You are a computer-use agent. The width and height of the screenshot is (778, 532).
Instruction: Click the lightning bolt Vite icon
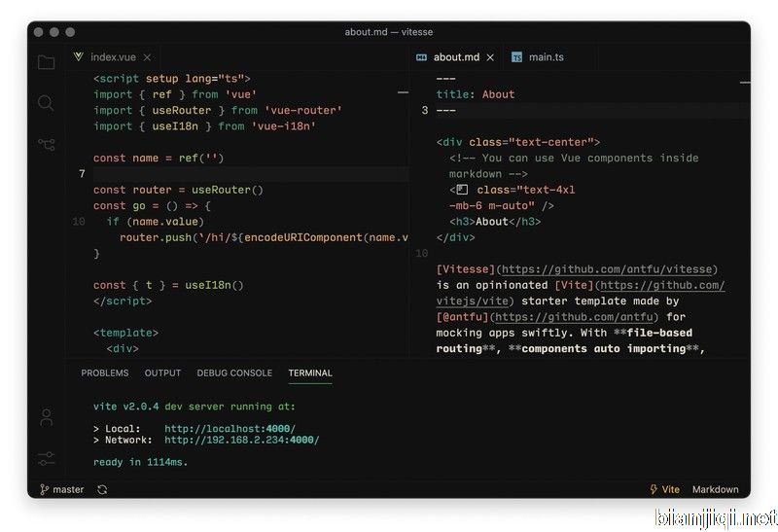tap(653, 489)
